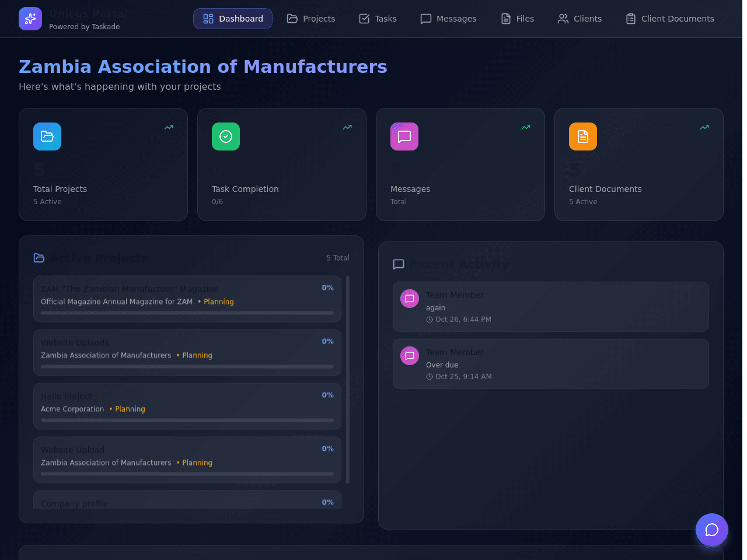Click the Zambia Association of Manufacturers heading

(x=203, y=66)
